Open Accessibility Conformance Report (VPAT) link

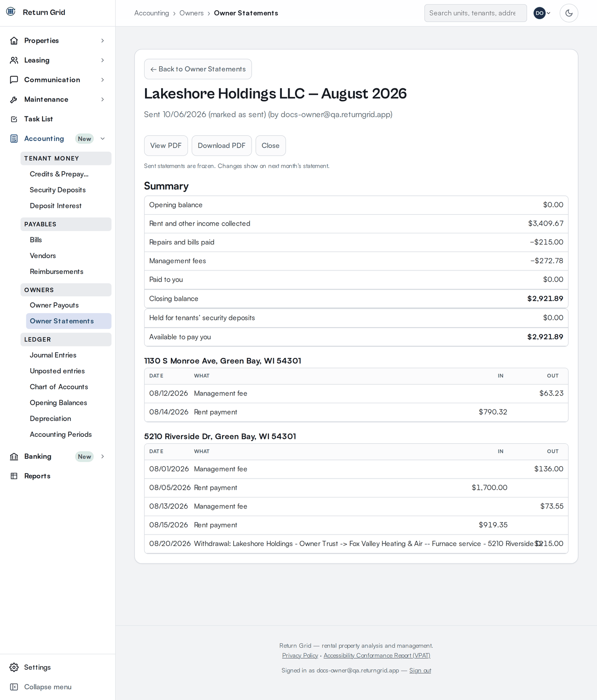[x=377, y=656]
